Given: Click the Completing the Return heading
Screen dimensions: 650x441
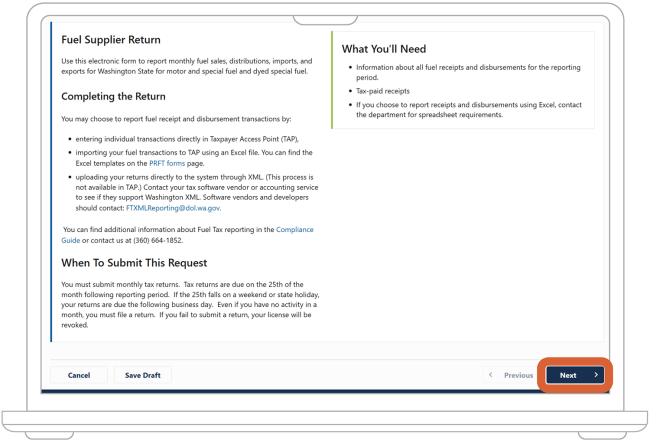Looking at the screenshot, I should [x=113, y=96].
